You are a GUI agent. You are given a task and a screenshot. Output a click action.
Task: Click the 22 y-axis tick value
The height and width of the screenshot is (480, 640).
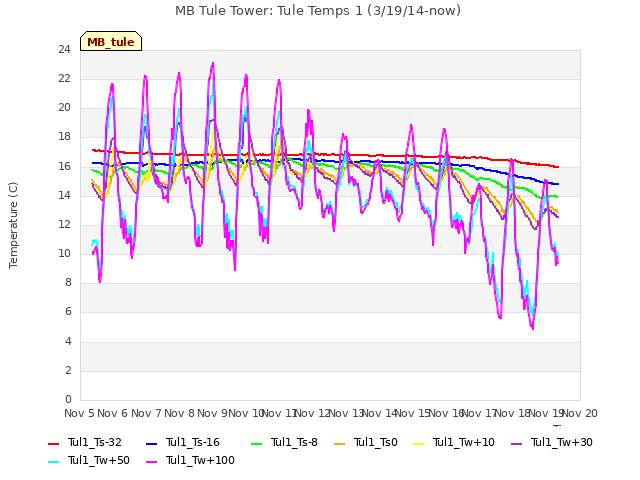[x=64, y=78]
